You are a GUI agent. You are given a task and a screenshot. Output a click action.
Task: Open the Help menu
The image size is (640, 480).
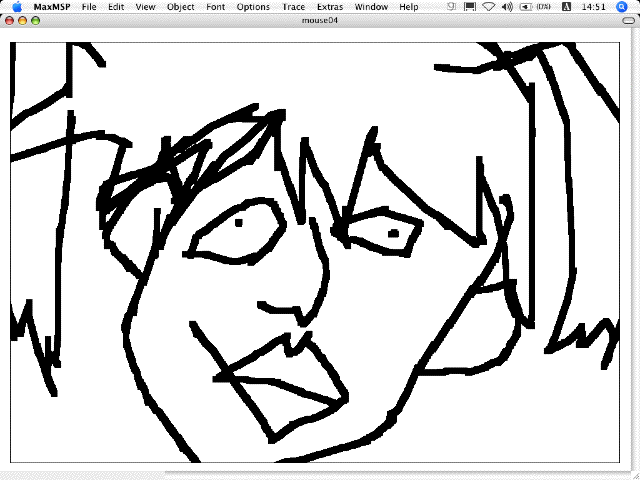(409, 7)
